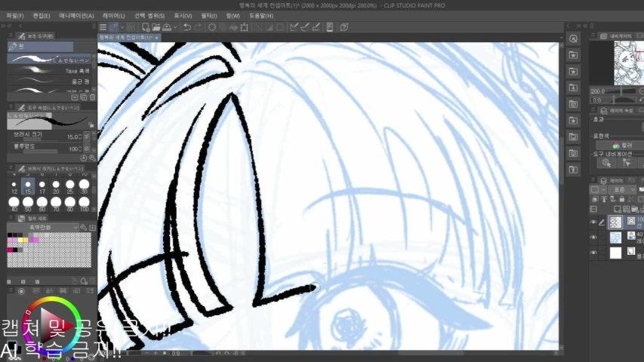This screenshot has height=362, width=644.
Task: Open the 흑백만화 color set dropdown
Action: pos(43,227)
